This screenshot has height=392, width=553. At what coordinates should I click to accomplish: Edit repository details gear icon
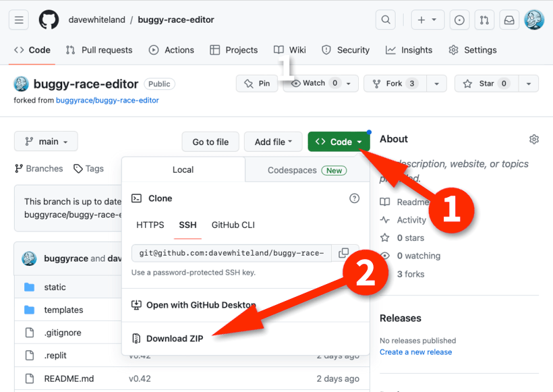tap(534, 140)
